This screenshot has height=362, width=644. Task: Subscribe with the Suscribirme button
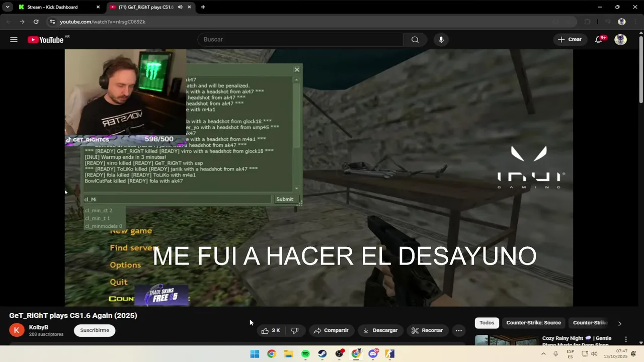coord(95,330)
